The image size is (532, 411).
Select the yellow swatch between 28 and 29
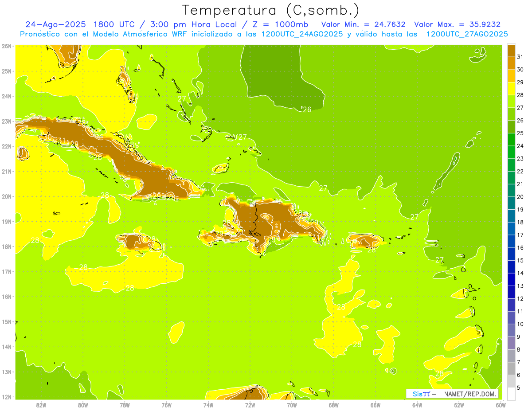click(x=512, y=89)
